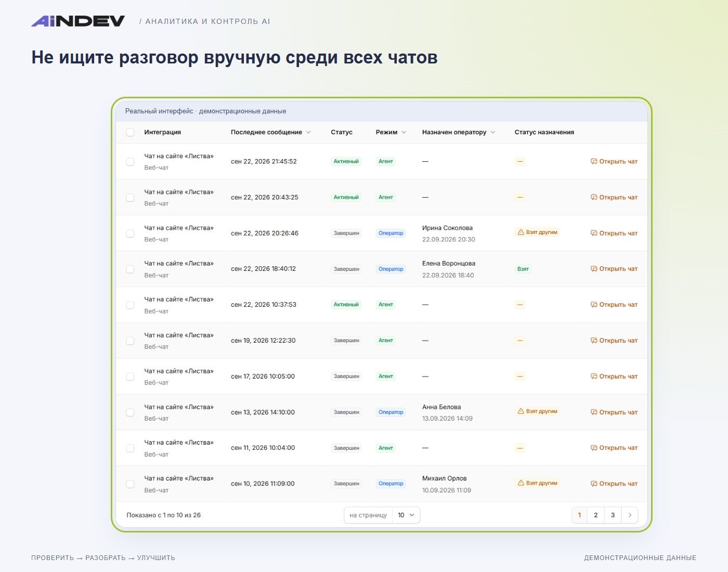
Task: Click warning icon in Ирина Соколова's Взят другим badge
Action: click(521, 232)
